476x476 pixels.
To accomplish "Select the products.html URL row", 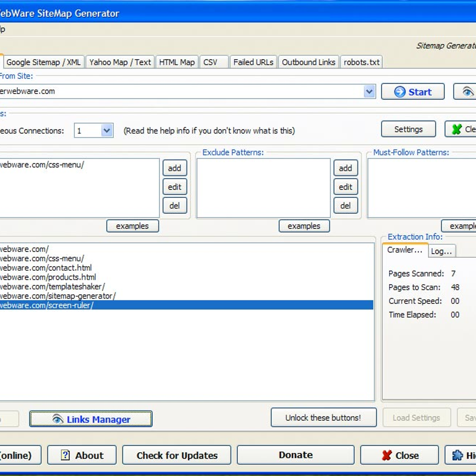I will (187, 277).
